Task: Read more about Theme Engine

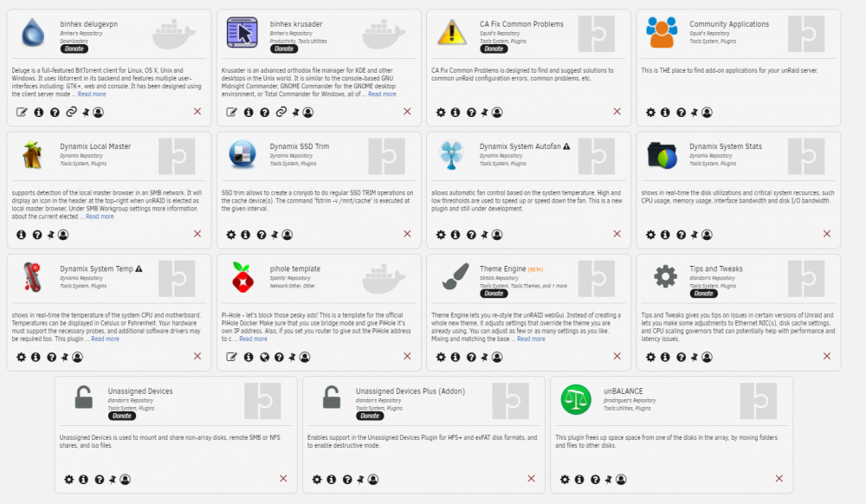Action: (531, 339)
